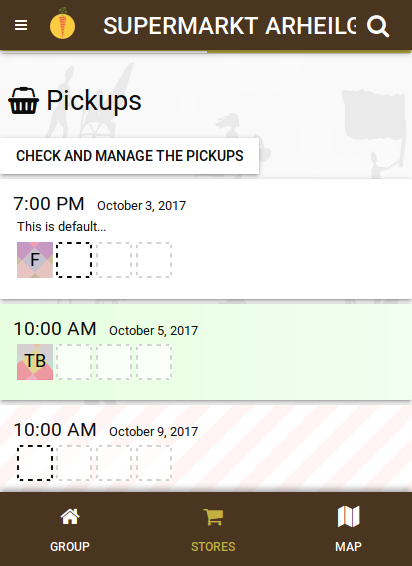Click Check and Manage the Pickups
The height and width of the screenshot is (566, 412).
tap(130, 156)
